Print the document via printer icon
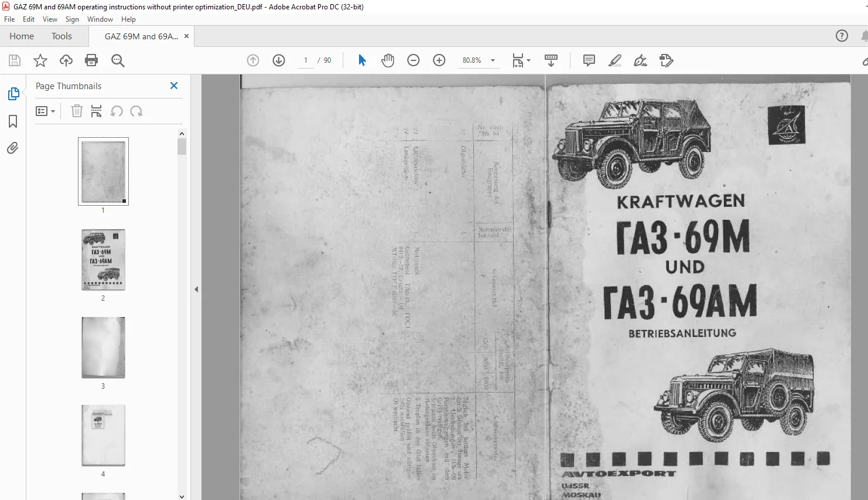The image size is (868, 500). [x=91, y=60]
